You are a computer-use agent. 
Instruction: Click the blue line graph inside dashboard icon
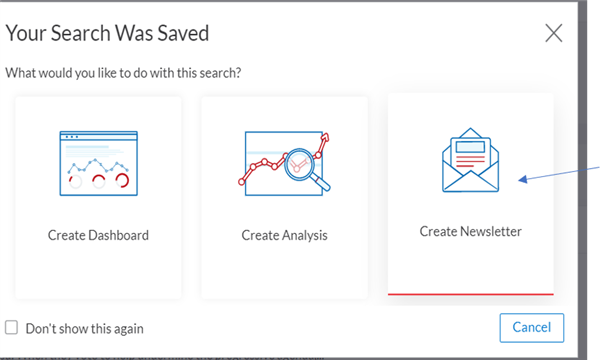98,166
